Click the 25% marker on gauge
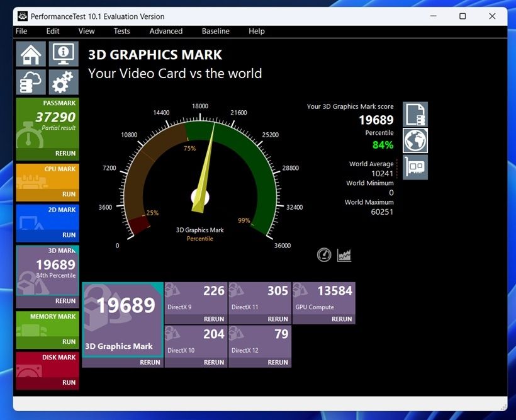The height and width of the screenshot is (420, 516). pyautogui.click(x=152, y=213)
